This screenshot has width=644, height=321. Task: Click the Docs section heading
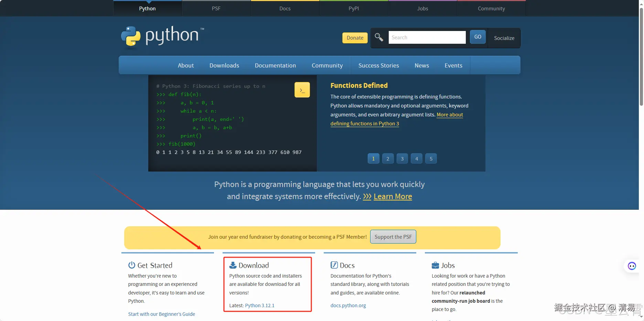click(347, 265)
